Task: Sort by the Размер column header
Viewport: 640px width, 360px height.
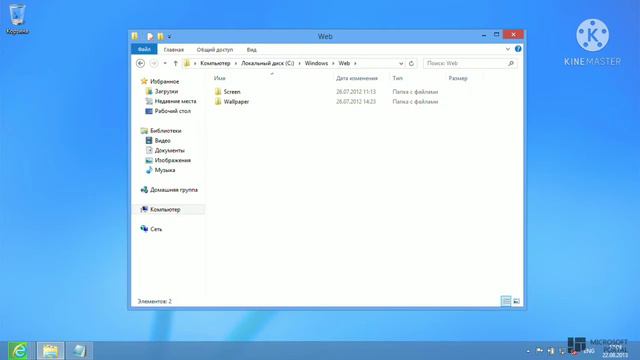Action: click(458, 78)
